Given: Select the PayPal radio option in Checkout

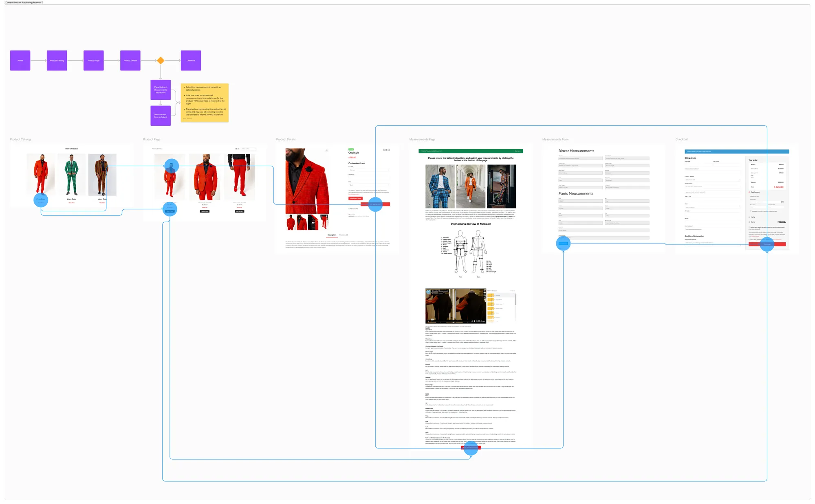Looking at the screenshot, I should 749,217.
